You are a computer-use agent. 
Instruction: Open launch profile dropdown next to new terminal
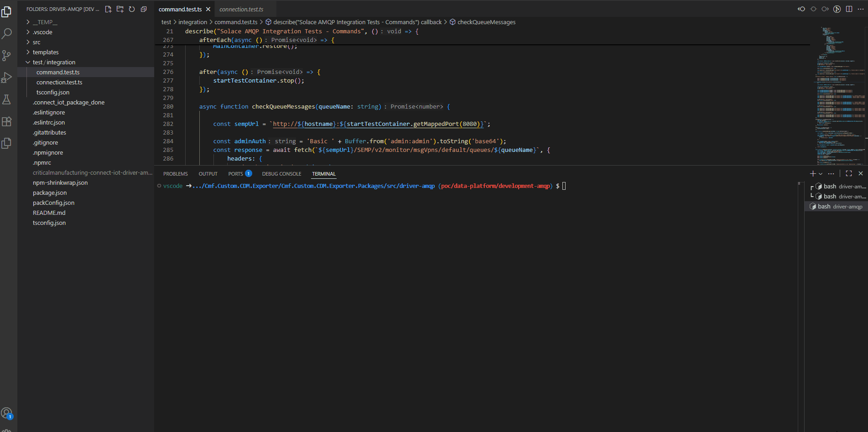pos(821,174)
